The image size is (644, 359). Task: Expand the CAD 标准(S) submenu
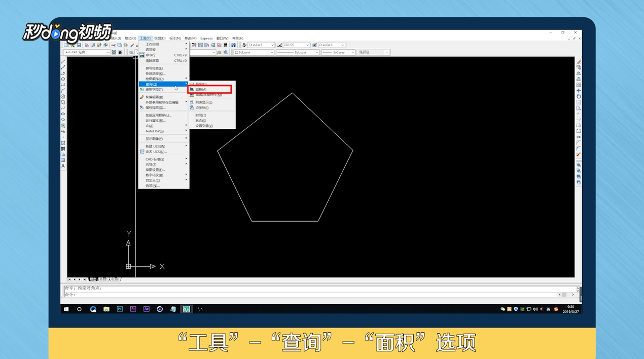click(x=163, y=159)
